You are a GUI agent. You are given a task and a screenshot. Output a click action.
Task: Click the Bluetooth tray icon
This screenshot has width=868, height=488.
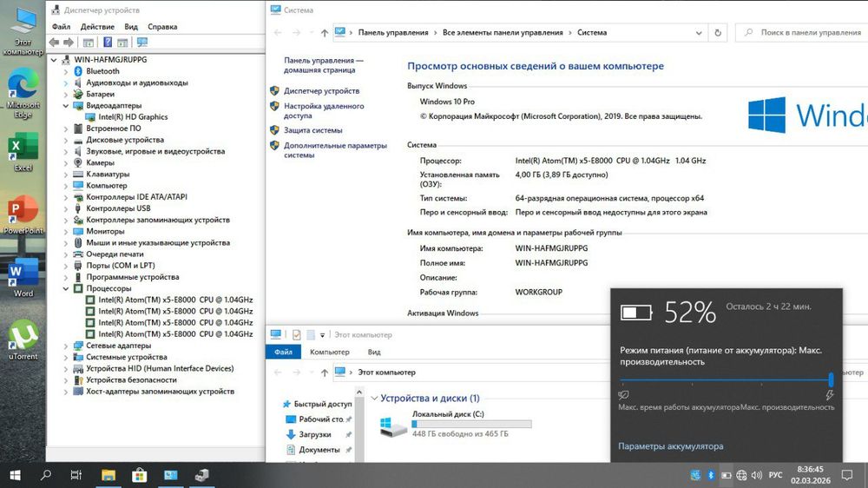[711, 475]
